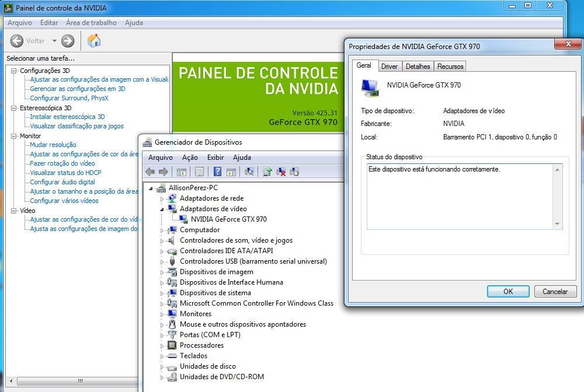The width and height of the screenshot is (584, 392).
Task: Open the Voltar history dropdown arrow
Action: [x=54, y=41]
